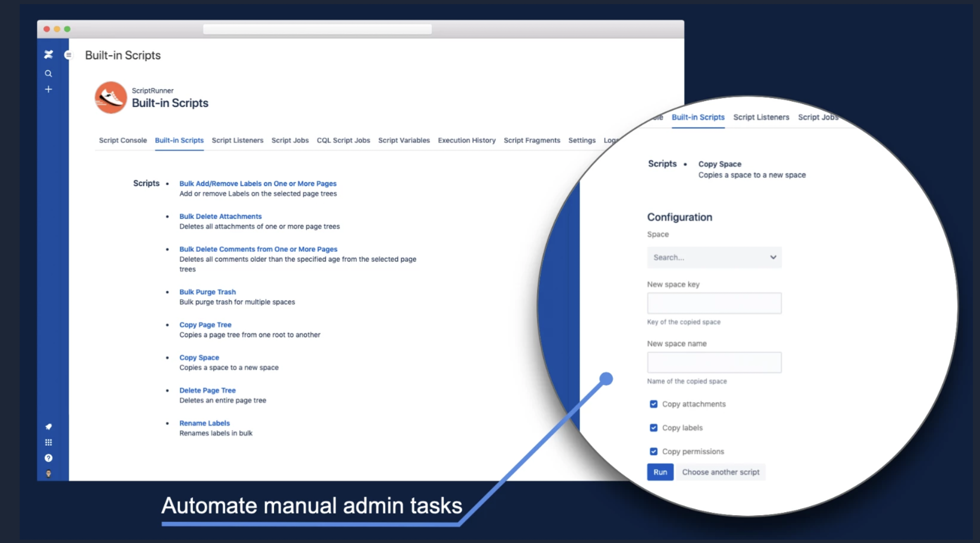
Task: Click the help question mark icon
Action: 48,458
